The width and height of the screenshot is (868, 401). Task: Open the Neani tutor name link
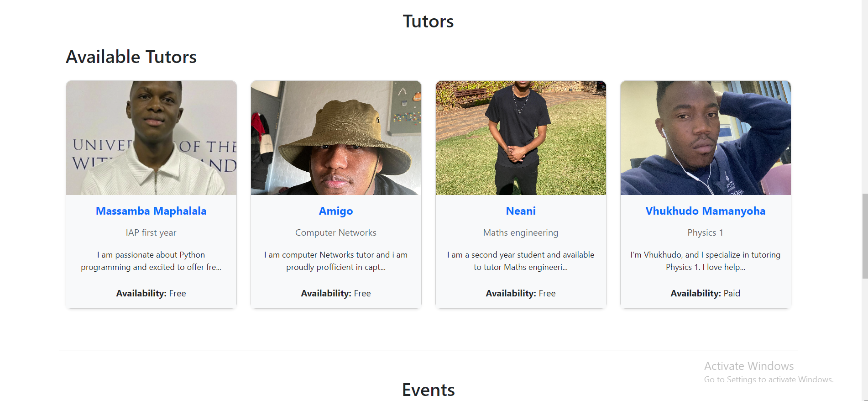[521, 211]
